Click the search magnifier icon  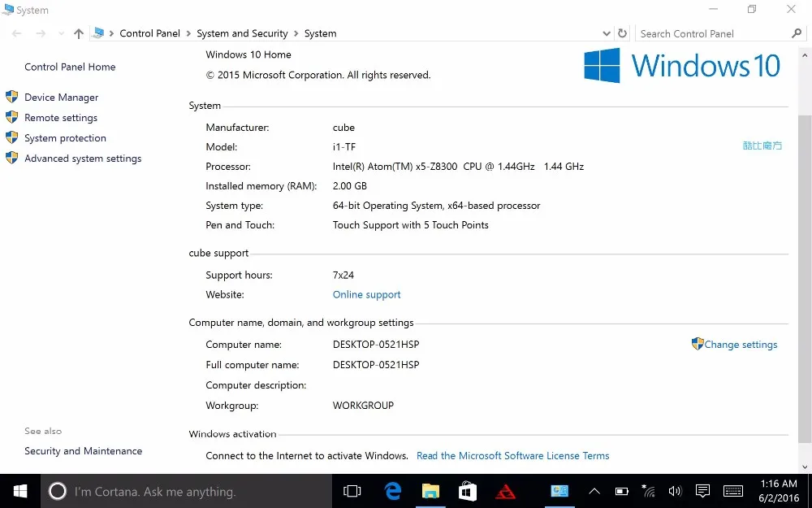coord(797,33)
